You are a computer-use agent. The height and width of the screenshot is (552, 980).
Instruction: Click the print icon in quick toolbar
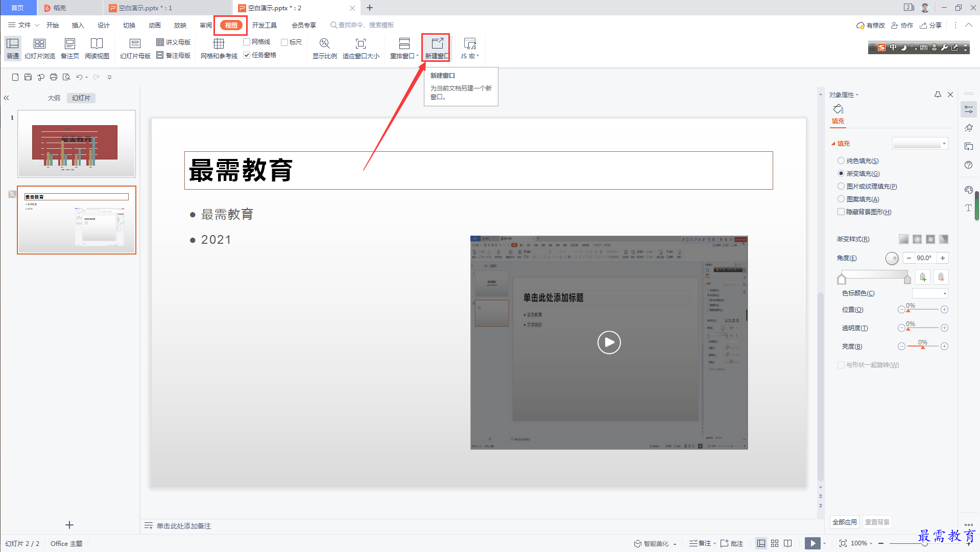pyautogui.click(x=54, y=77)
